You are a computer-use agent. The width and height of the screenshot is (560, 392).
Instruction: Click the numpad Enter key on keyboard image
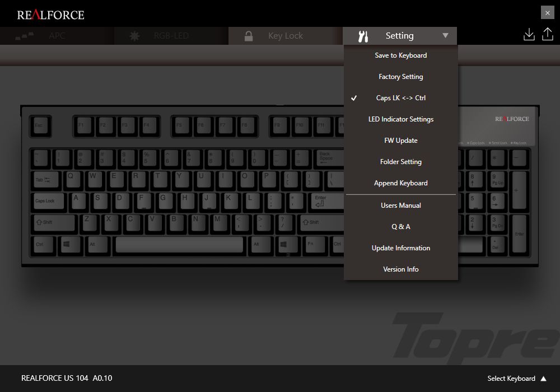(x=519, y=234)
